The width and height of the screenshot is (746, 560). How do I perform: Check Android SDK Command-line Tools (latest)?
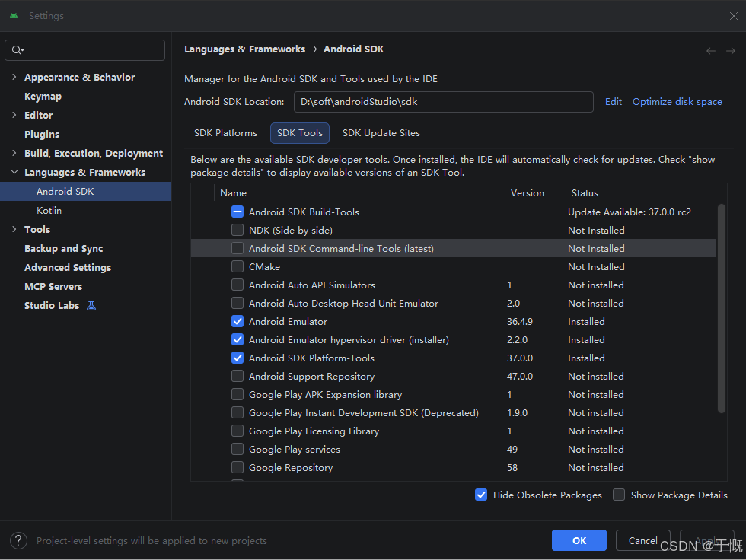tap(238, 248)
